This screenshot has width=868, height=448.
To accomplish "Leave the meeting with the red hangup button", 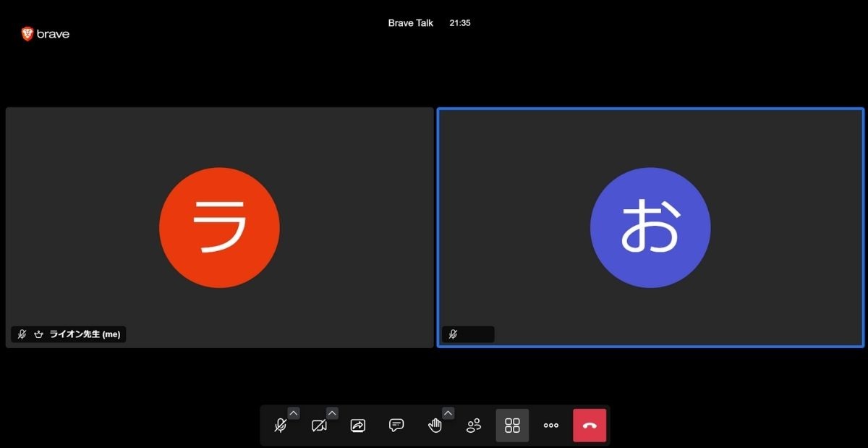I will (590, 426).
